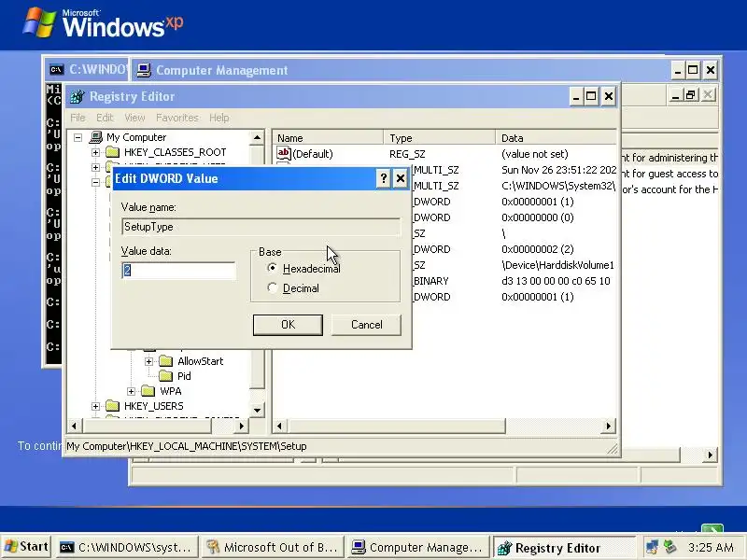Open the Registry Editor Edit menu
The width and height of the screenshot is (747, 560).
click(x=105, y=118)
